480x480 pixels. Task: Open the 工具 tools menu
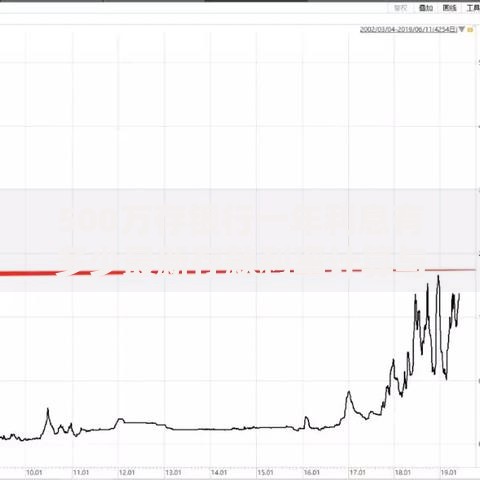473,8
